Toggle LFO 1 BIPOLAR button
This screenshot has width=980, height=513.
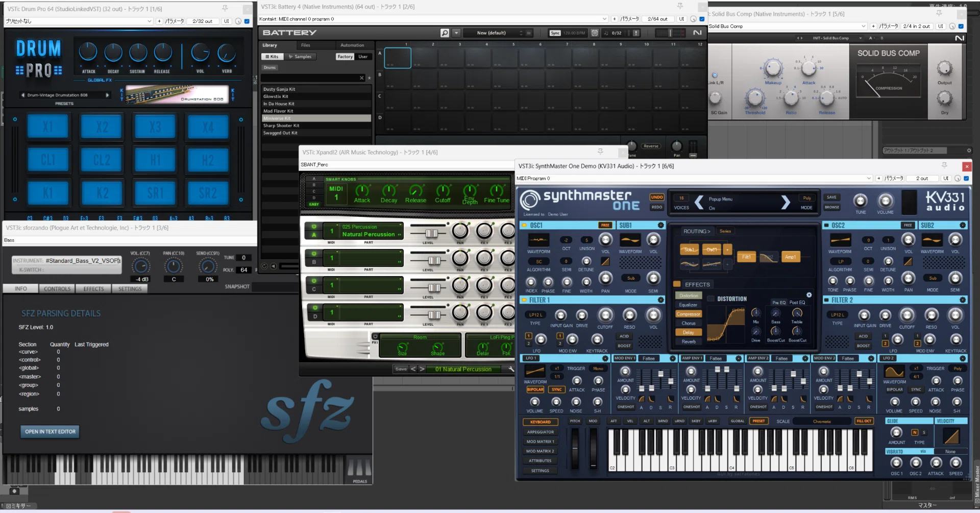[535, 389]
